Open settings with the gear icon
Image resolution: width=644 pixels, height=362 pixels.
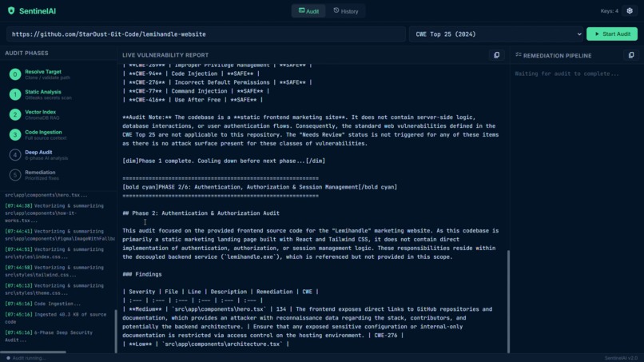tap(630, 11)
